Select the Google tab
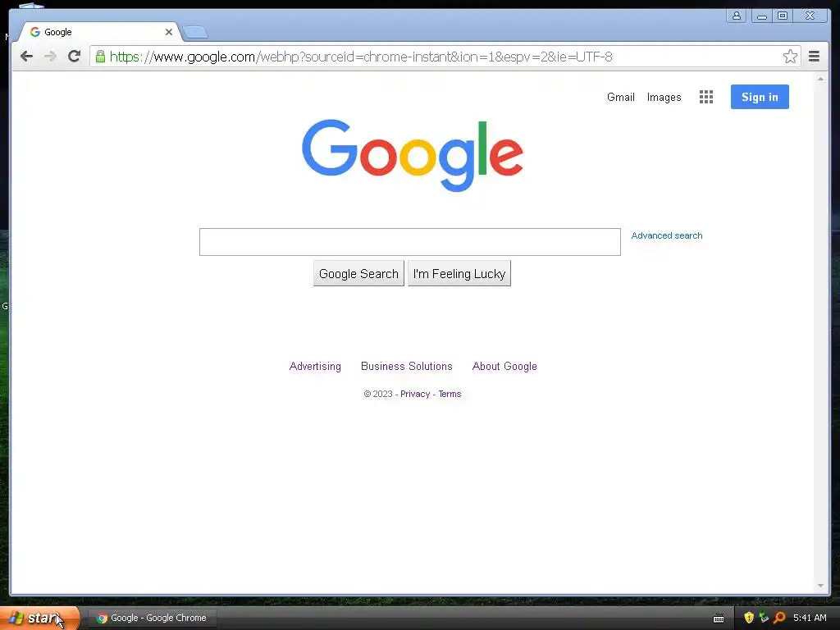Screen dimensions: 840x630 click(99, 32)
